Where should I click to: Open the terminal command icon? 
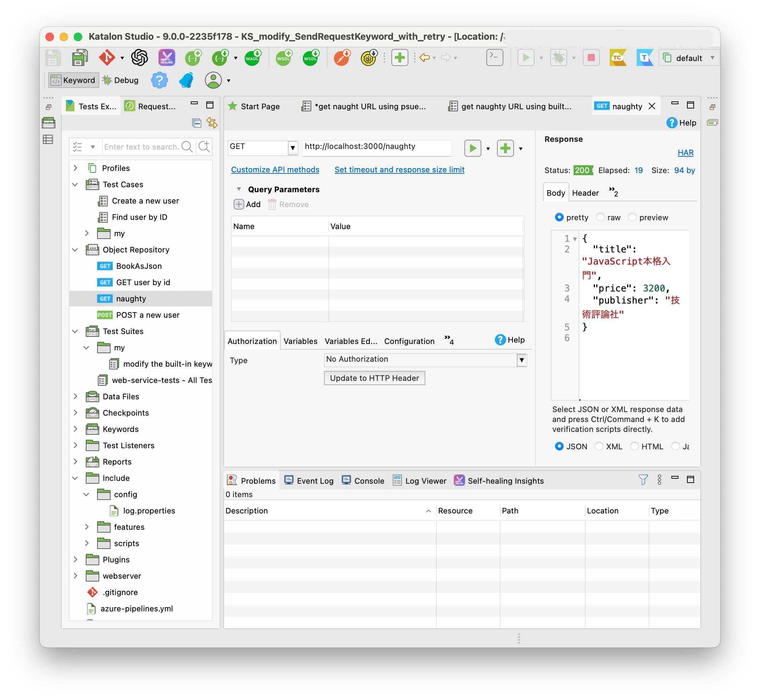coord(494,57)
